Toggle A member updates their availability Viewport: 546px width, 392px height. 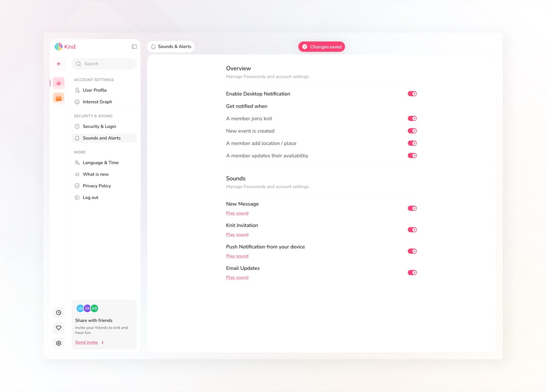click(x=412, y=156)
